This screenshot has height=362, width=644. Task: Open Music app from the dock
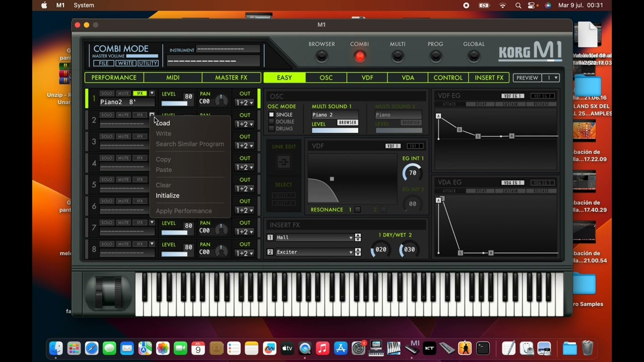click(323, 348)
